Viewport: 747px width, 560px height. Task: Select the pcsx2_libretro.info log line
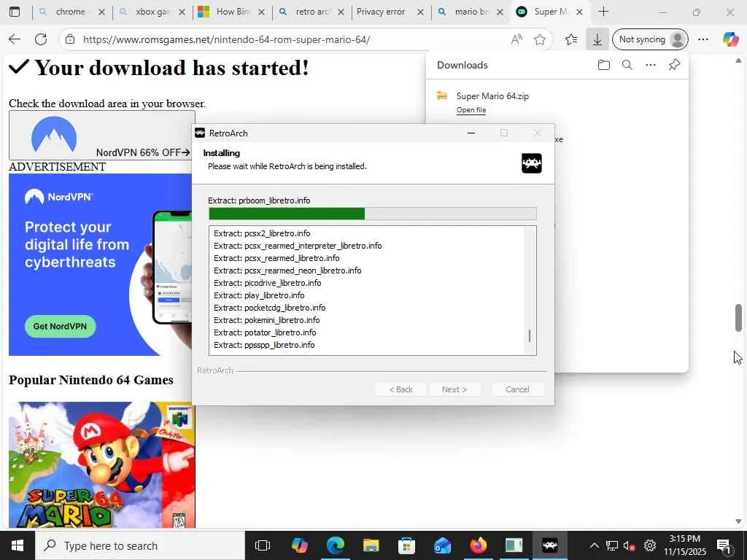coord(262,233)
